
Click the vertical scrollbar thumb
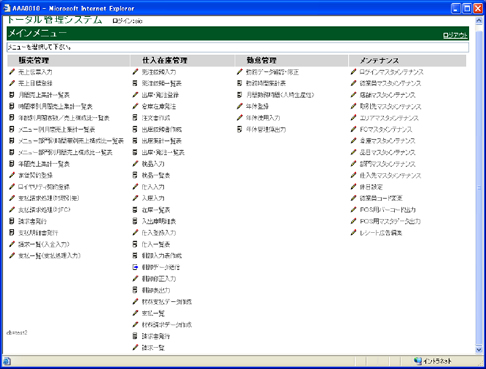(x=479, y=188)
